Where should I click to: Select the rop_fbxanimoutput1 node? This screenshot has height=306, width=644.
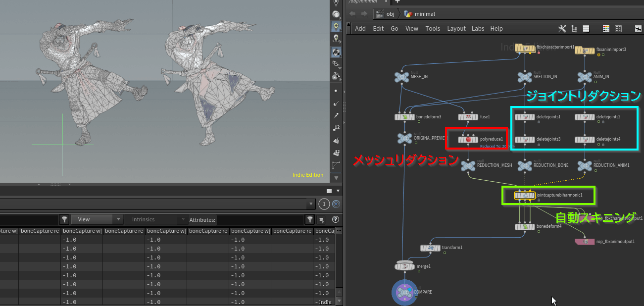(x=585, y=242)
